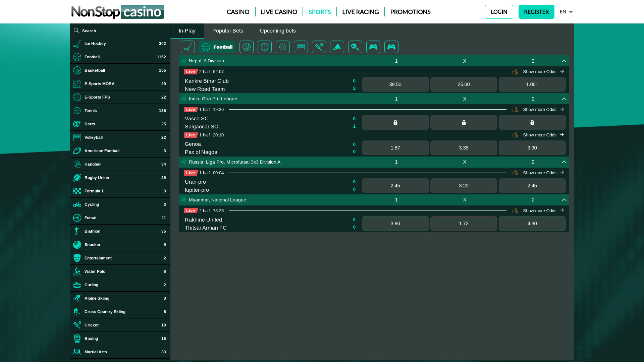Choose the Badminton shuttlecock filter icon

(x=337, y=47)
